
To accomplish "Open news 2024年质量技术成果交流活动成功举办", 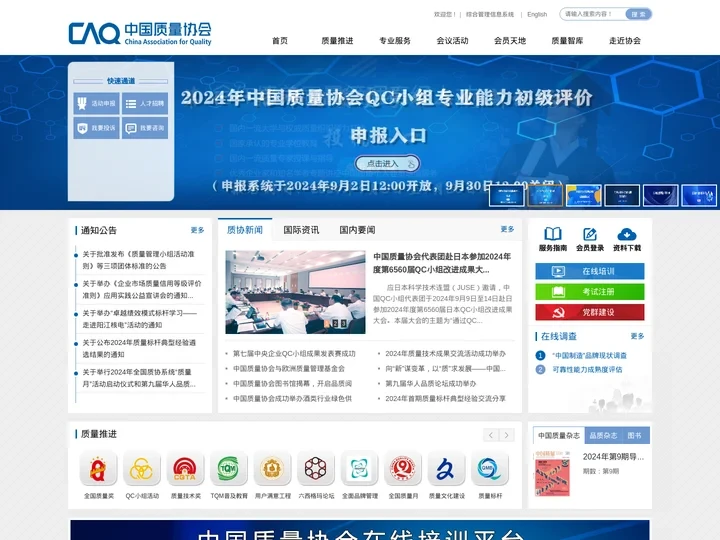I will 445,354.
